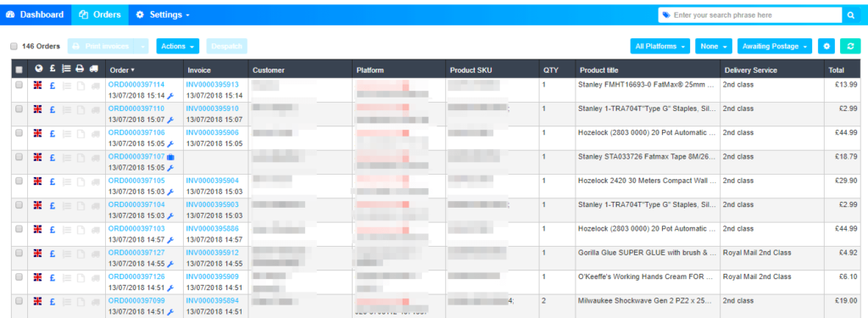Viewport: 868px width, 318px height.
Task: Click the UK flag icon in the ORD0000397114 row
Action: pos(37,86)
